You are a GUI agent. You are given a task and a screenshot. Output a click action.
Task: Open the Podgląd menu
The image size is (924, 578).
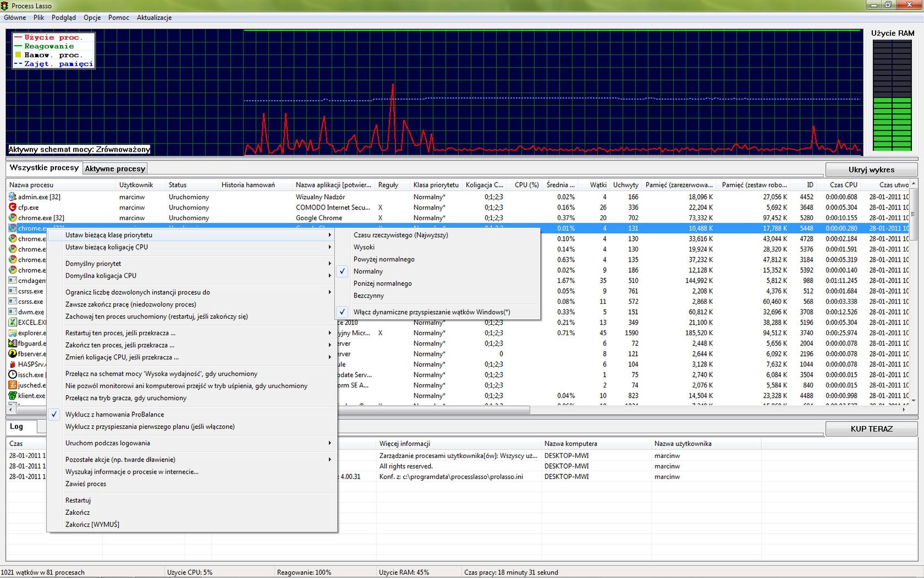64,18
